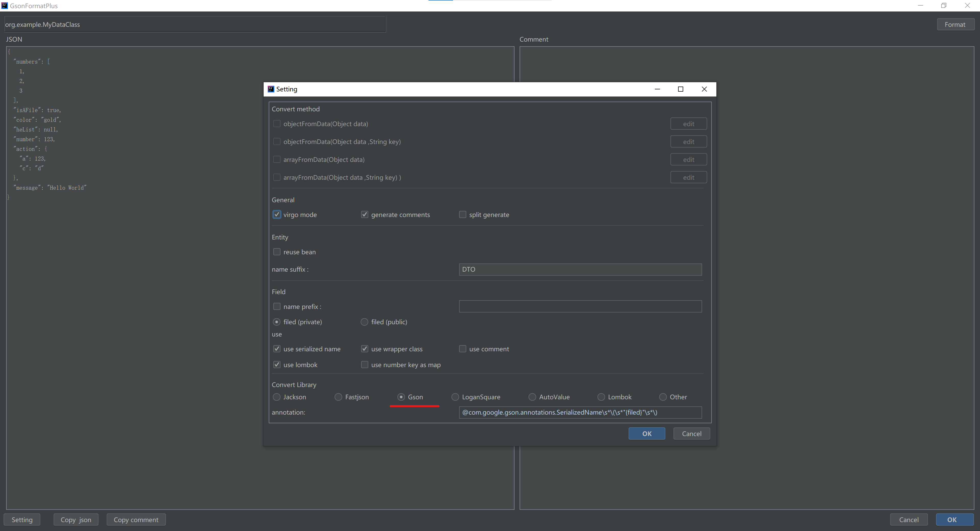
Task: Pick the LoganSquare library option
Action: tap(455, 397)
